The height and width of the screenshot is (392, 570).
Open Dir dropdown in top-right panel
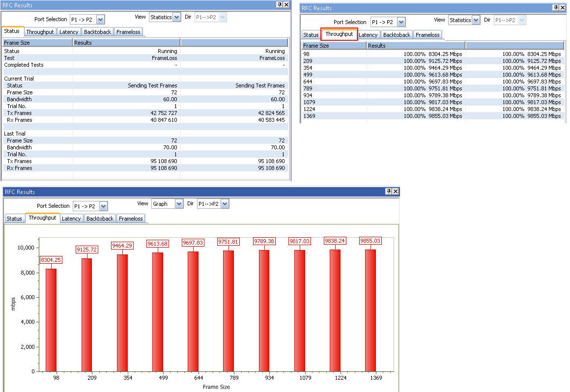[x=522, y=20]
